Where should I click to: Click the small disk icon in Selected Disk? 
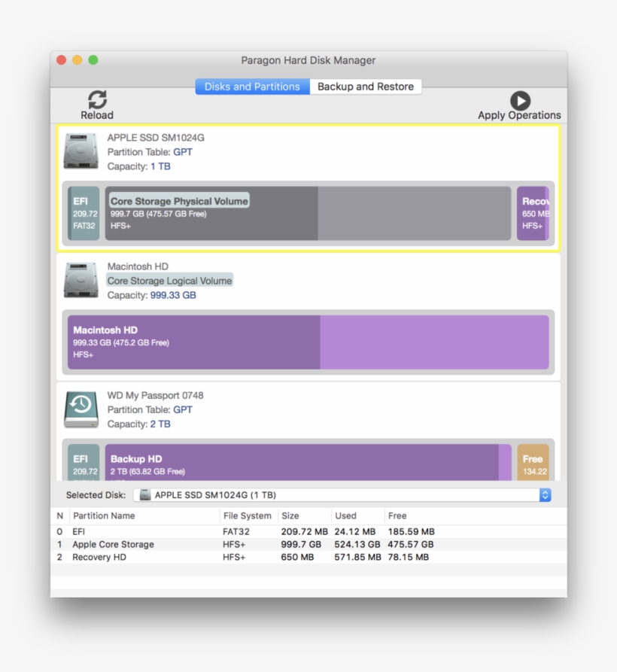[145, 495]
